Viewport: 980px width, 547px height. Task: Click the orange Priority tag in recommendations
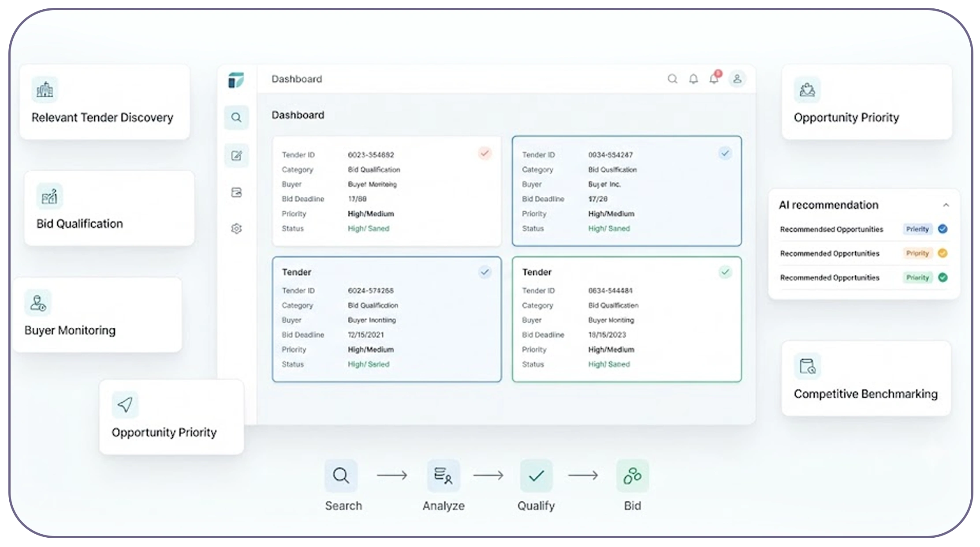[917, 253]
